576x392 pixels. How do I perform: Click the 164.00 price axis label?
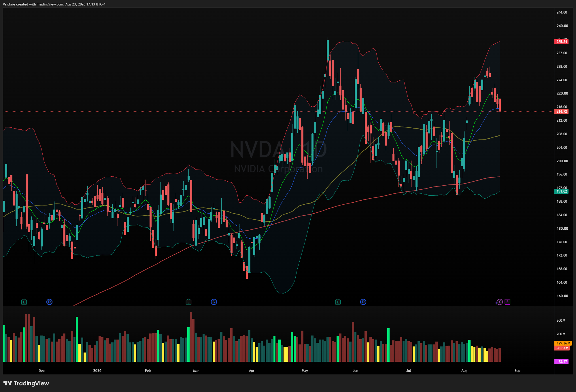[x=562, y=282]
